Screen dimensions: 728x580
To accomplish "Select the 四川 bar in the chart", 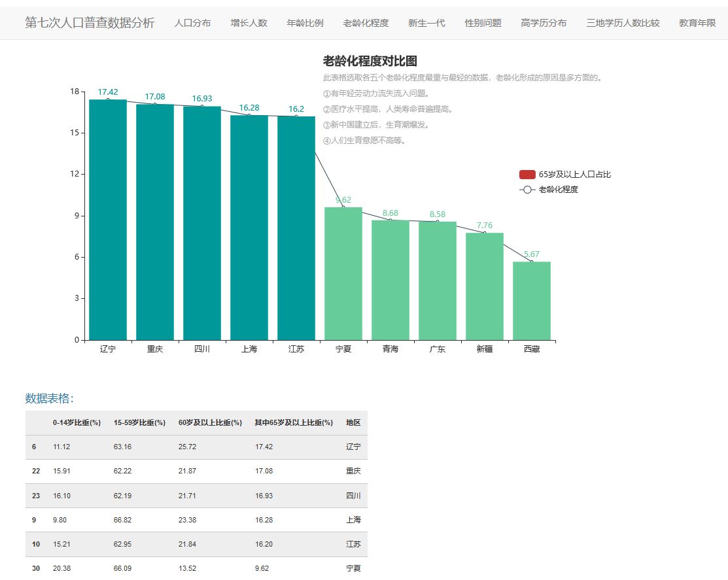I will (x=202, y=223).
